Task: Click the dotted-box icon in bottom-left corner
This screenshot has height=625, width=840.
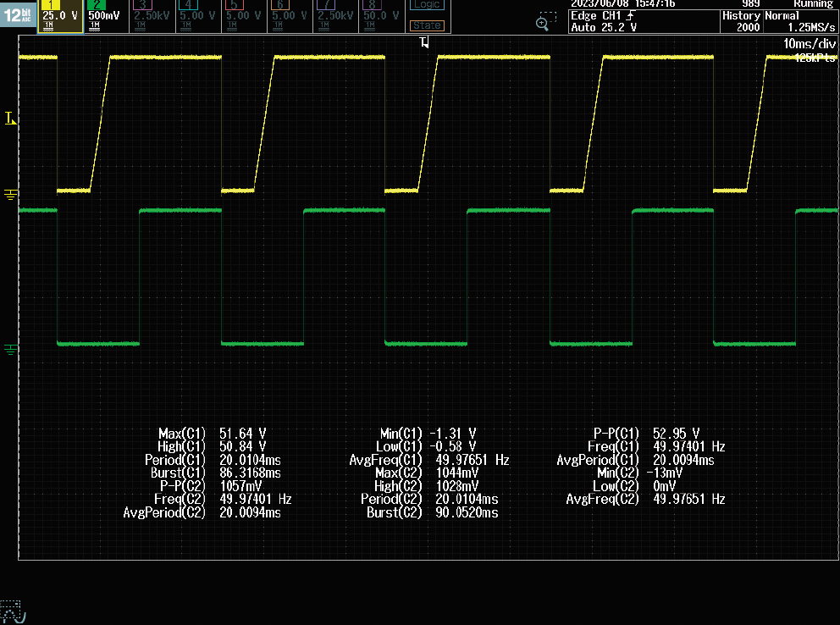Action: click(x=13, y=611)
